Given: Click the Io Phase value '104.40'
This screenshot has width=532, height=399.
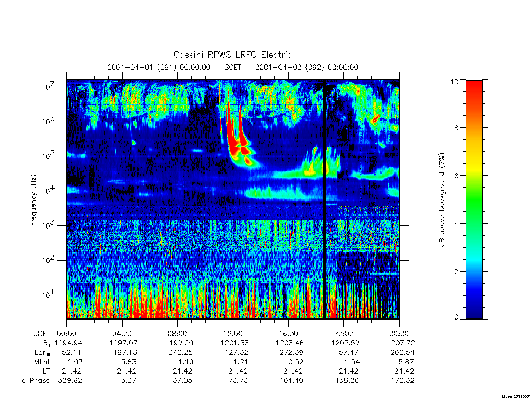Looking at the screenshot, I should (x=291, y=381).
